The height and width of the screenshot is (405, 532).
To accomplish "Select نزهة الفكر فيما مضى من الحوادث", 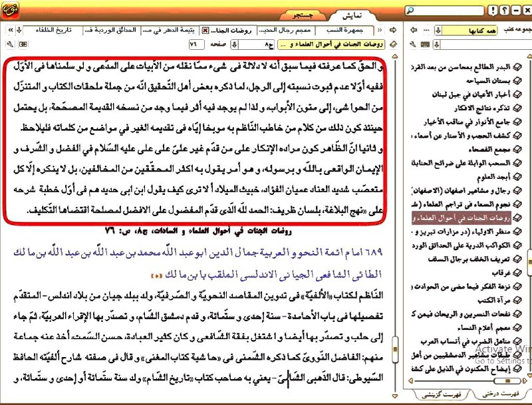I will pos(462,287).
